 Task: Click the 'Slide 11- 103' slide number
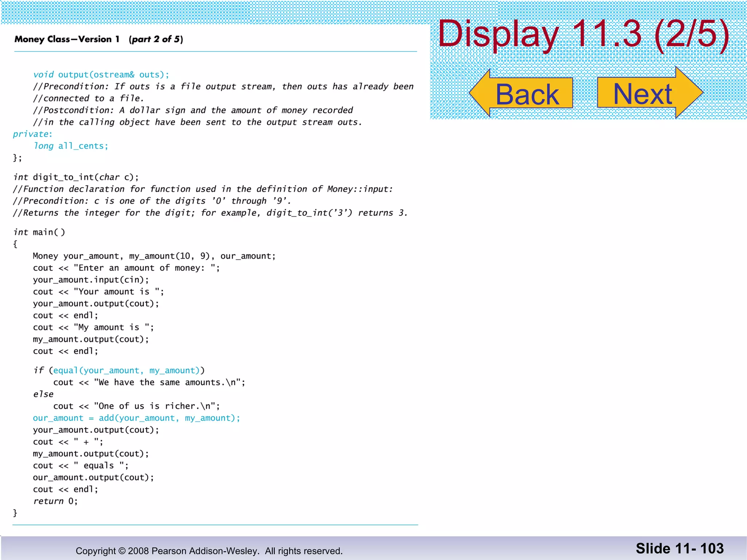[680, 548]
